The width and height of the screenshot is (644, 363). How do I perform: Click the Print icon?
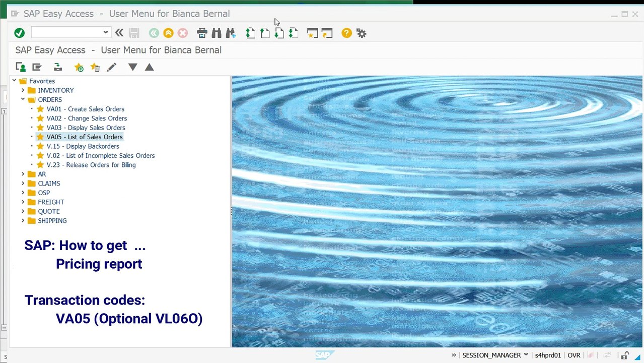[x=202, y=33]
